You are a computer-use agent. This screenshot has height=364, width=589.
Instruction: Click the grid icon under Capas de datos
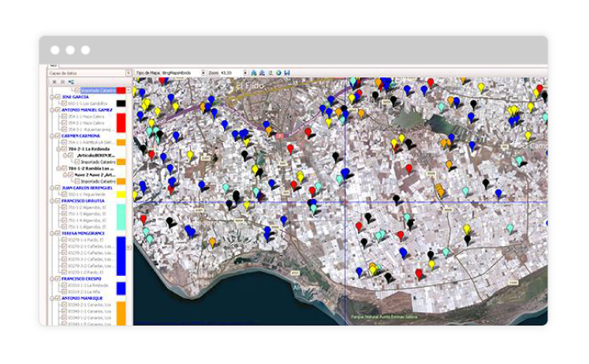pyautogui.click(x=63, y=82)
